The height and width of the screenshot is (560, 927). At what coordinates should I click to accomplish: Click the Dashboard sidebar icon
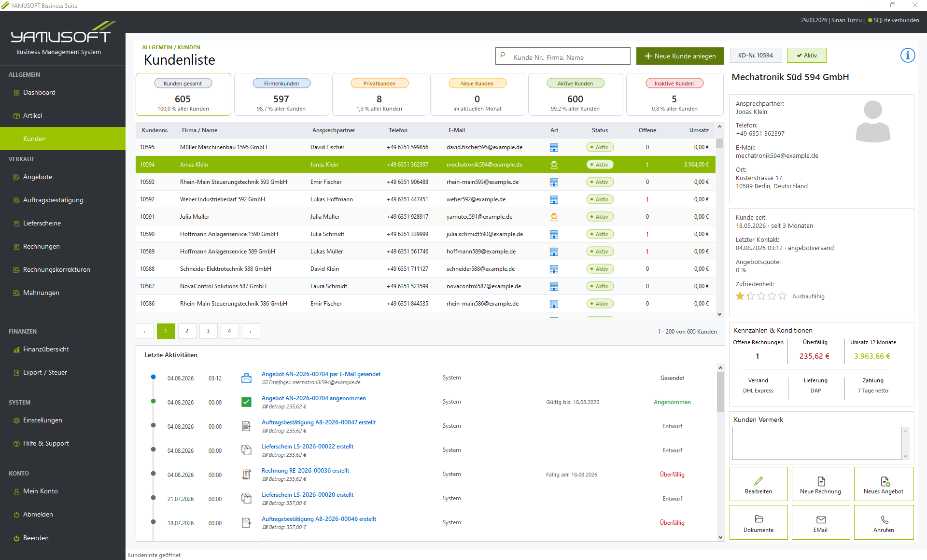tap(16, 93)
